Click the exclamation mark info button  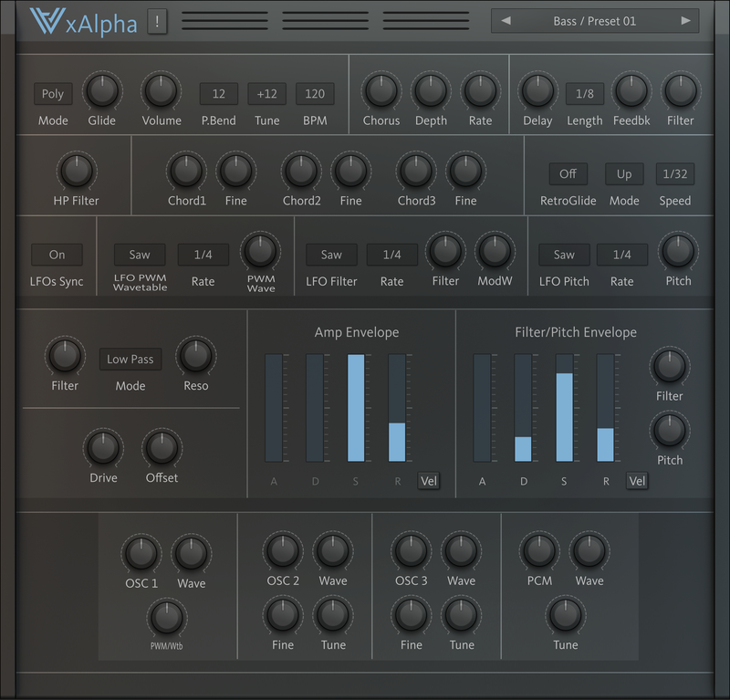tap(158, 22)
